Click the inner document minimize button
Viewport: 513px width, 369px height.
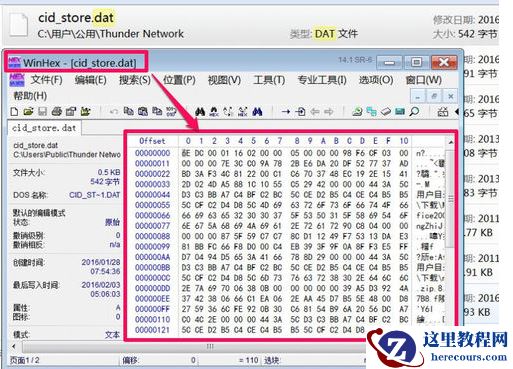(418, 96)
